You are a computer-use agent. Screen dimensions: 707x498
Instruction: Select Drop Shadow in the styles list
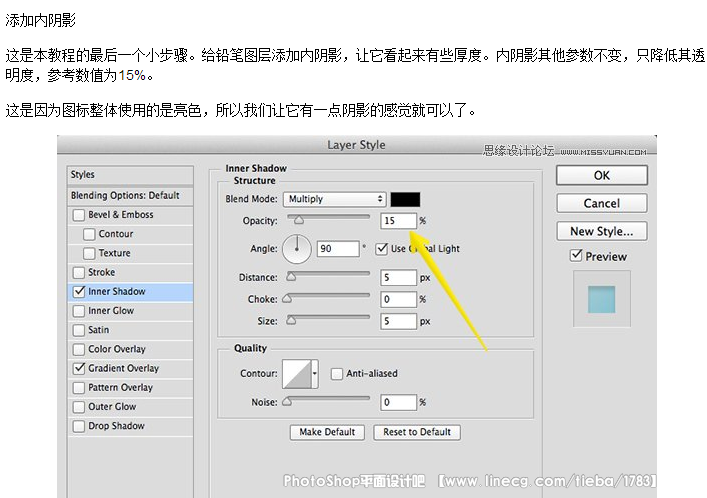coord(116,426)
